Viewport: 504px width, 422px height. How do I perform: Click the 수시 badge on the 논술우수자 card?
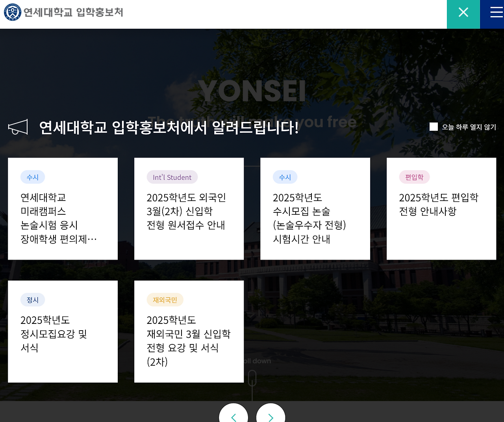point(285,177)
